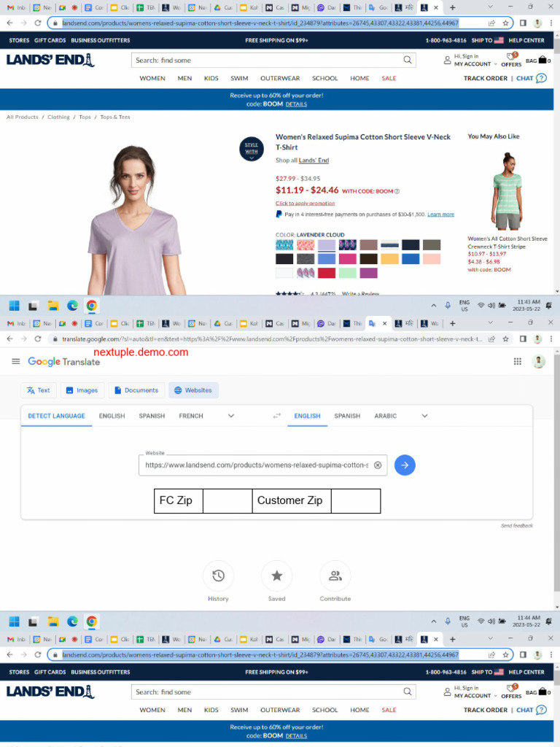This screenshot has height=747, width=560.
Task: Show hidden tray icons on the 11:44 AM taskbar
Action: click(x=433, y=622)
